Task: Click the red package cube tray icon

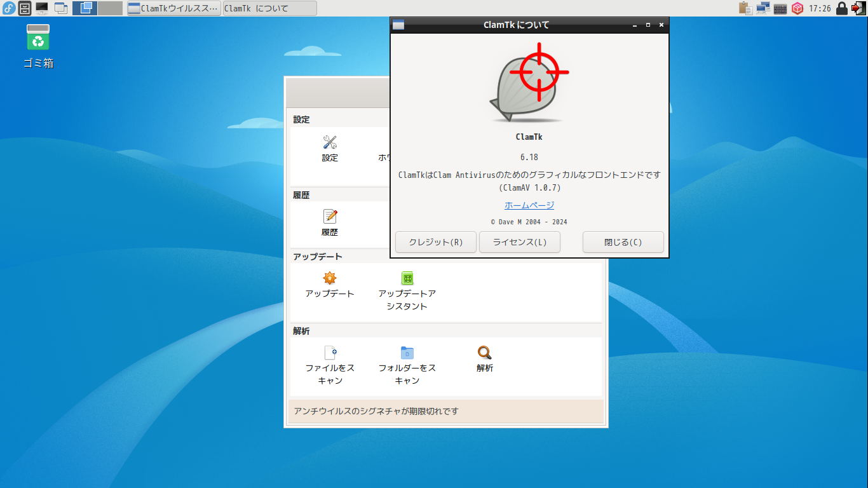Action: click(x=797, y=8)
